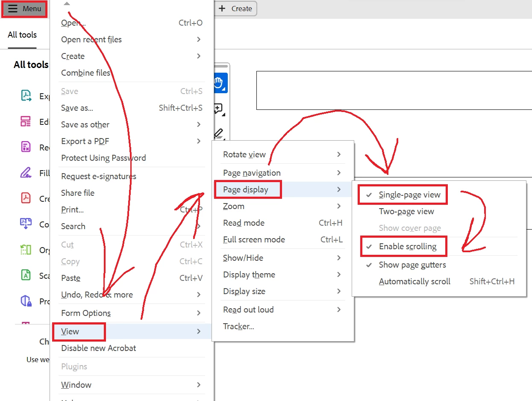
Task: Expand the Zoom submenu
Action: coord(283,206)
